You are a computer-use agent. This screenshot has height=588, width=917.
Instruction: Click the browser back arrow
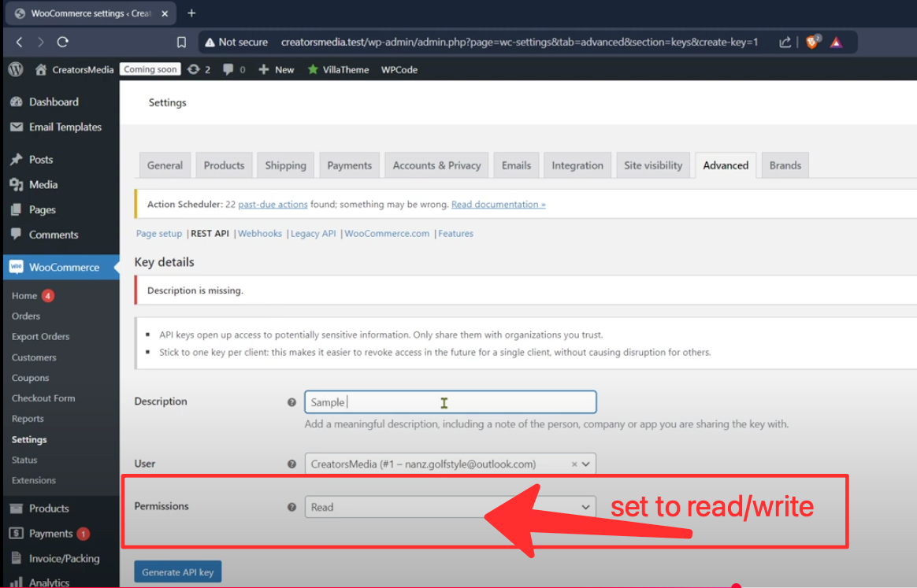pyautogui.click(x=19, y=42)
